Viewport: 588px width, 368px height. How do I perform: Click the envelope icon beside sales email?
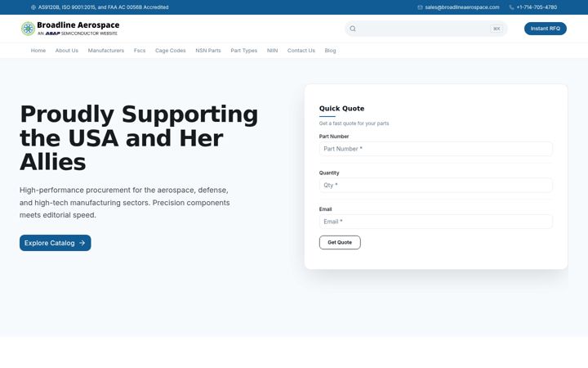point(420,7)
